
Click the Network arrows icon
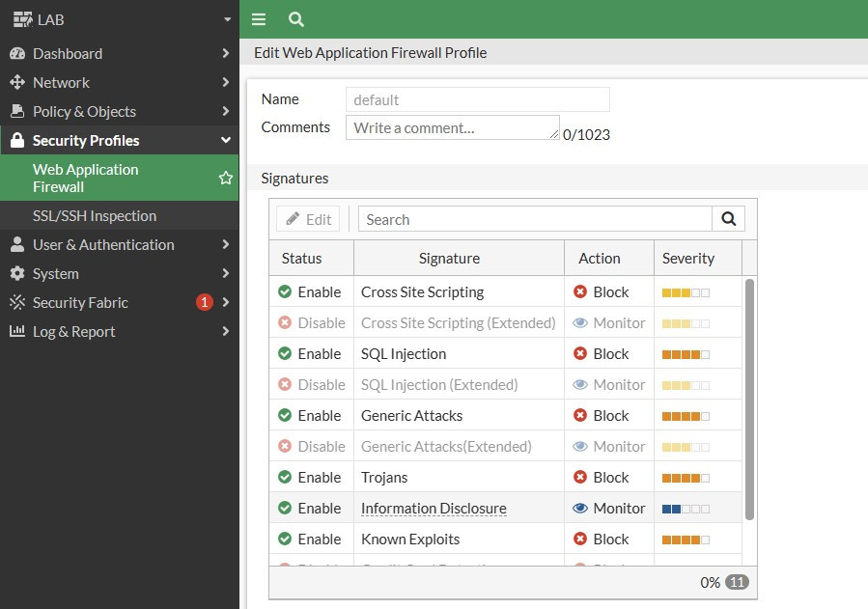tap(17, 82)
